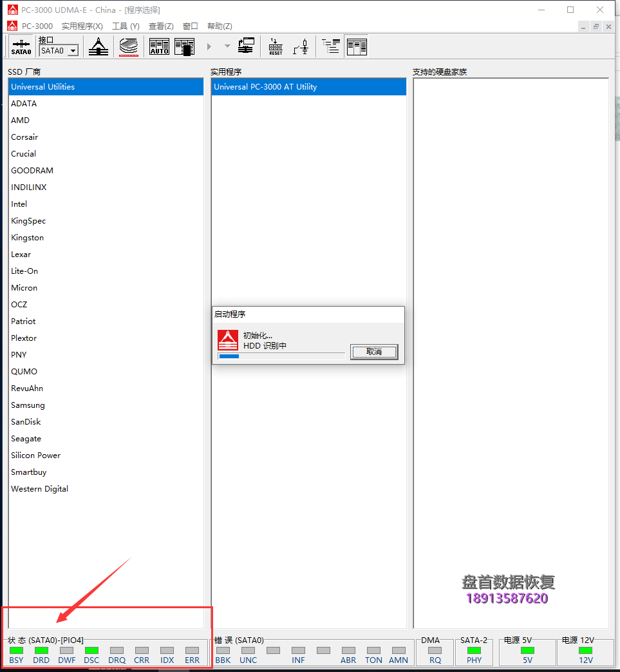Image resolution: width=620 pixels, height=672 pixels.
Task: Open the 查看(Z) menu
Action: pos(161,26)
